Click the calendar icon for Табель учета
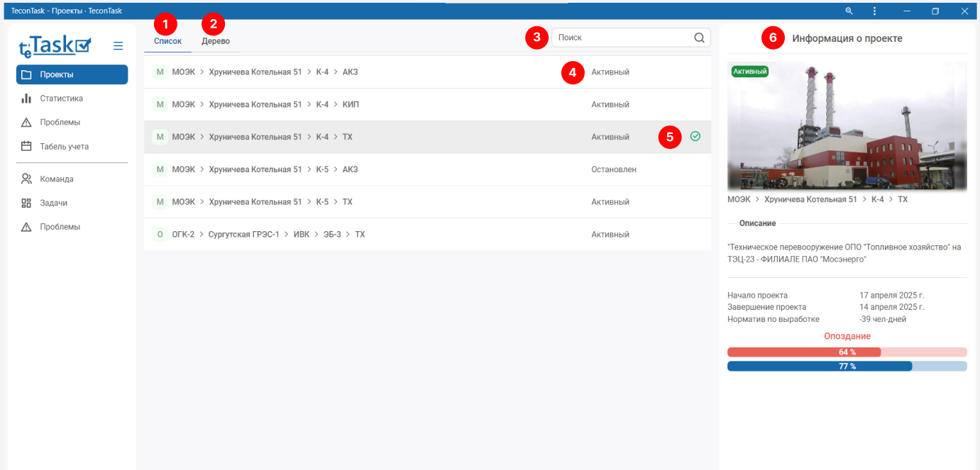Screen dimensions: 980x470 coord(26,147)
